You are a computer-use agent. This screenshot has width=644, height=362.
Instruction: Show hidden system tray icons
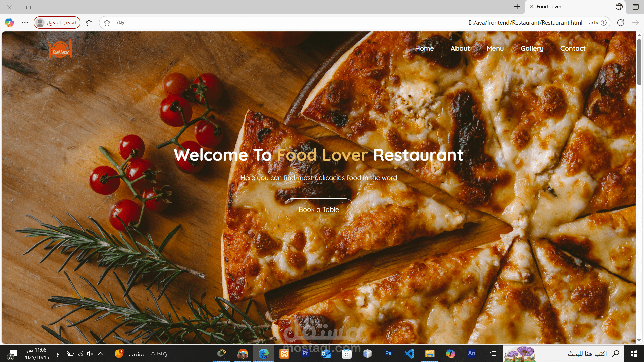tap(101, 354)
